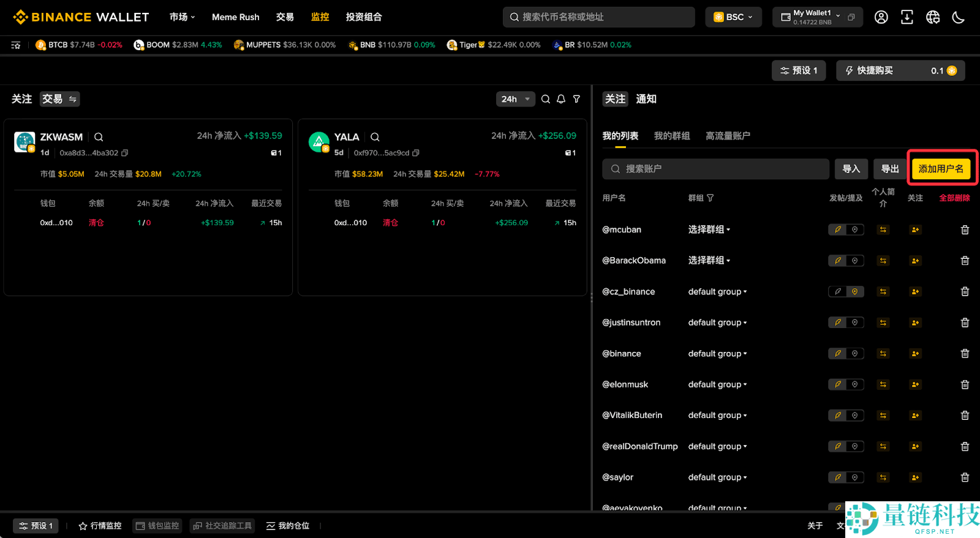
Task: Filter by group using the funnel icon
Action: click(710, 198)
